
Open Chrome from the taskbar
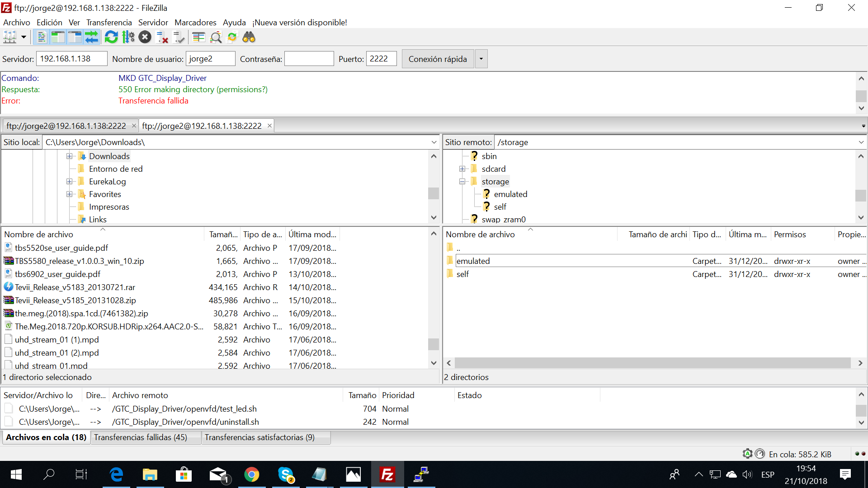252,474
